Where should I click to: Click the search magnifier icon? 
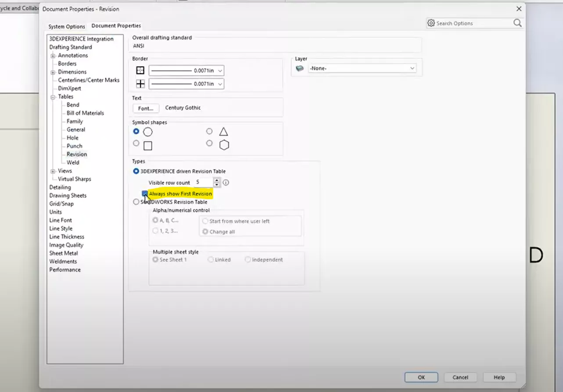517,23
